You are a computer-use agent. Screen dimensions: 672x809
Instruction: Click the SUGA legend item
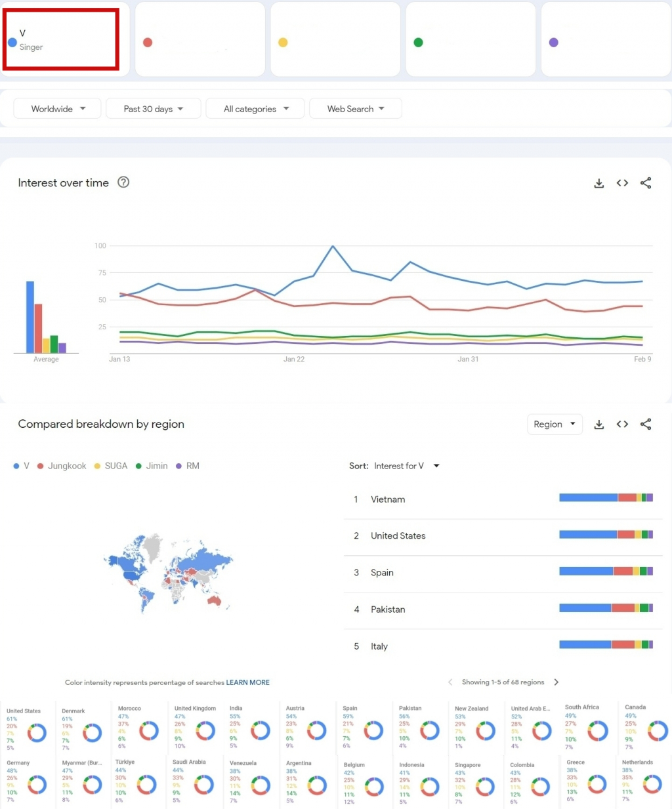(111, 466)
